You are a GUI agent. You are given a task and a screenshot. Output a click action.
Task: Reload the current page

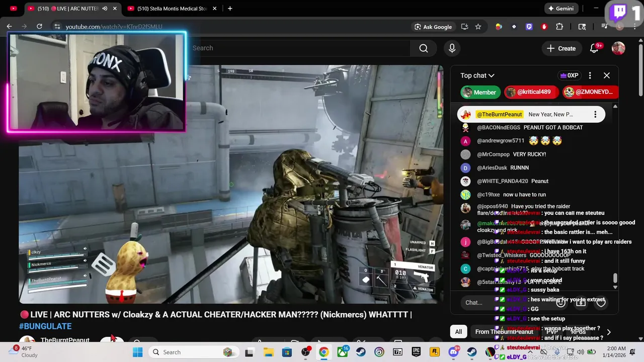(39, 26)
